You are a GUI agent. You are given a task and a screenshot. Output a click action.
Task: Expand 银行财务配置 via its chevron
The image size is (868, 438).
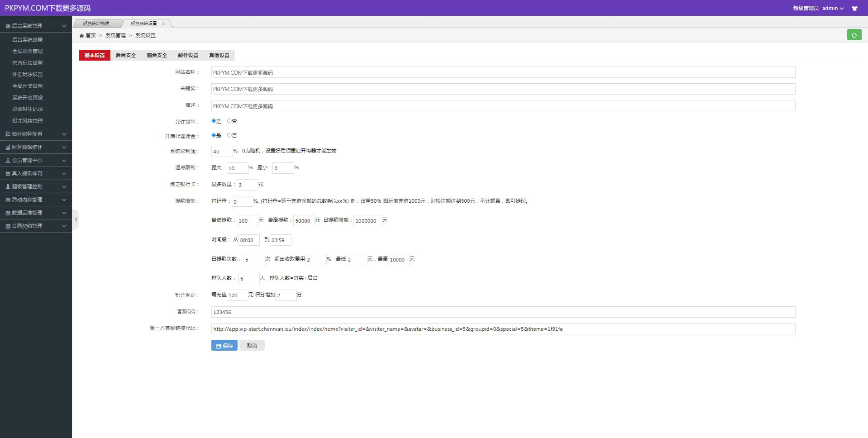[64, 134]
